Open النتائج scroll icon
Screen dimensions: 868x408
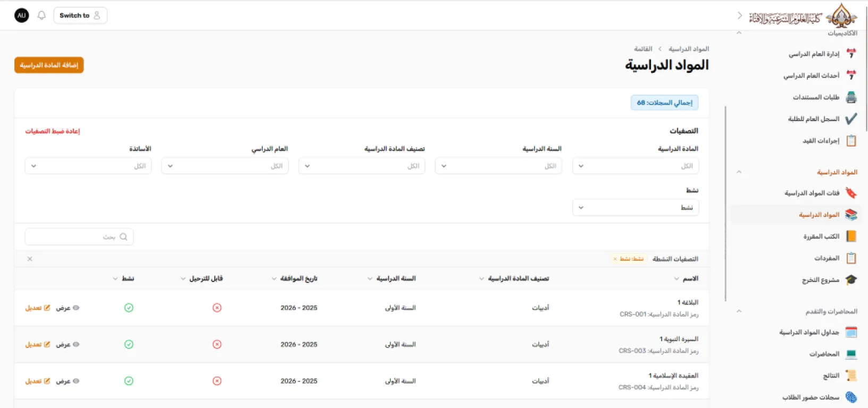(851, 376)
